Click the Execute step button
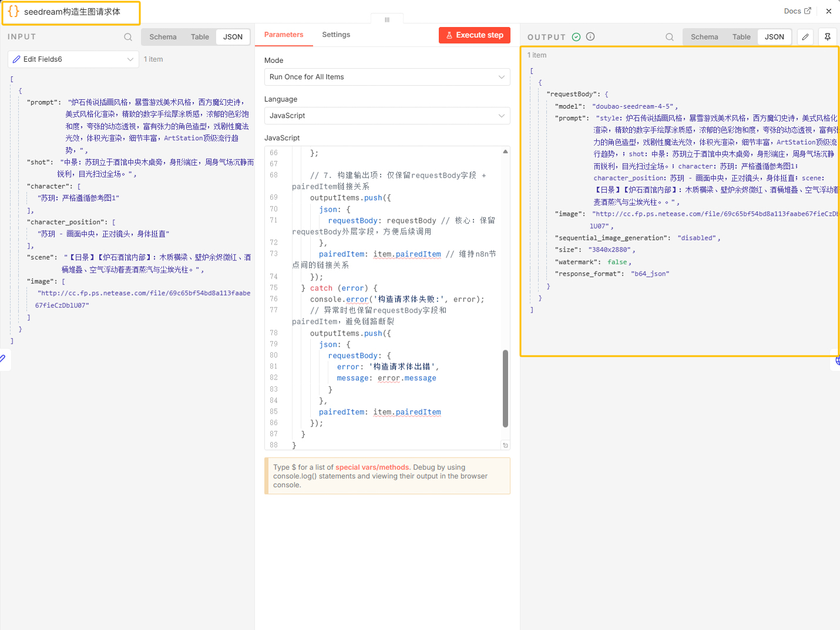The image size is (840, 630). (x=475, y=35)
